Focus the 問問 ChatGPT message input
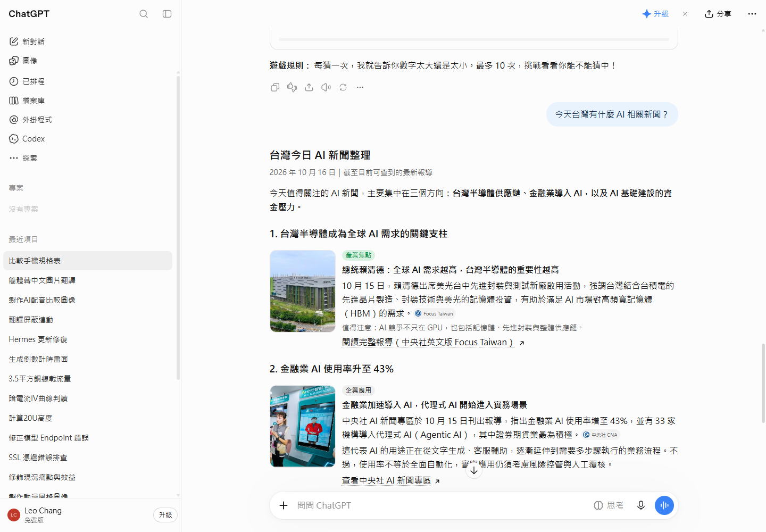Viewport: 766px width, 532px height. coord(442,505)
